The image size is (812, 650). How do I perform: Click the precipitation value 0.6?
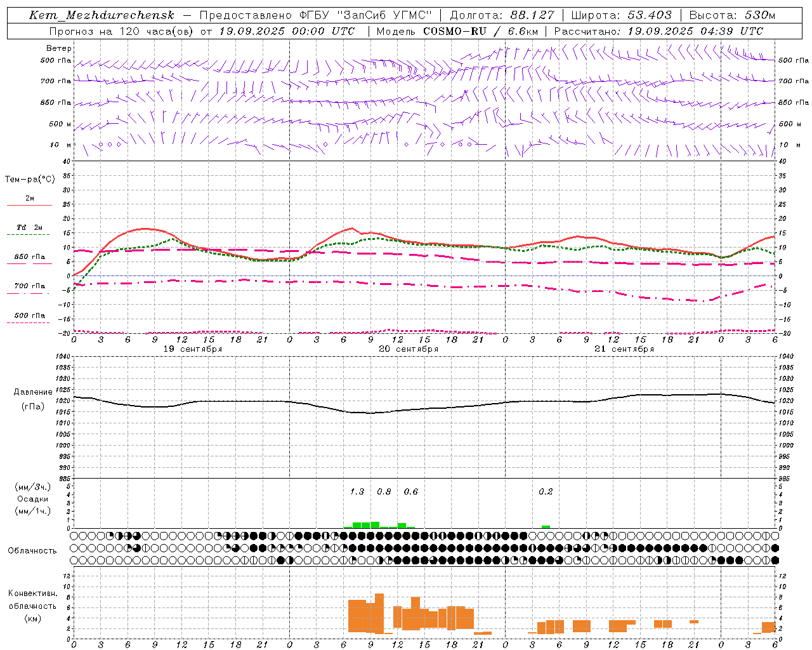[410, 491]
